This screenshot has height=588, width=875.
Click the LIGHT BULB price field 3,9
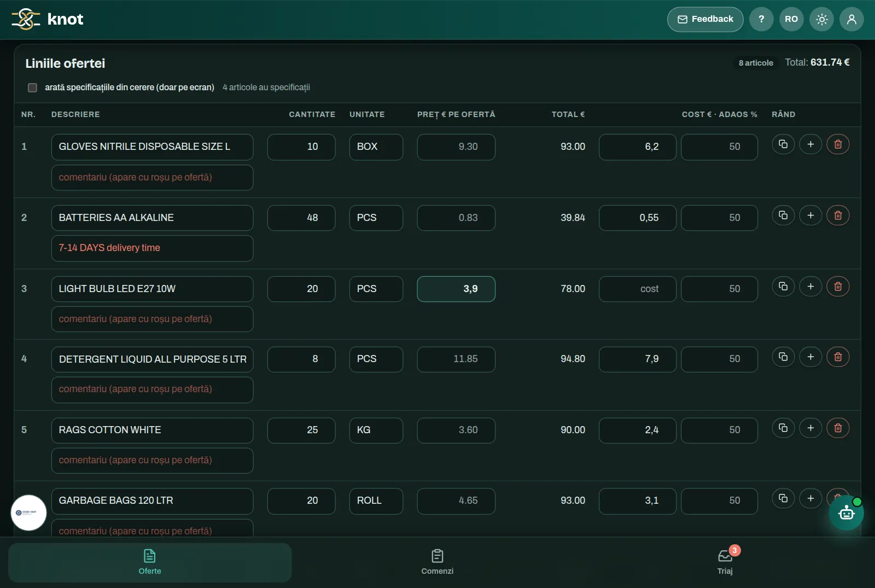(x=456, y=289)
